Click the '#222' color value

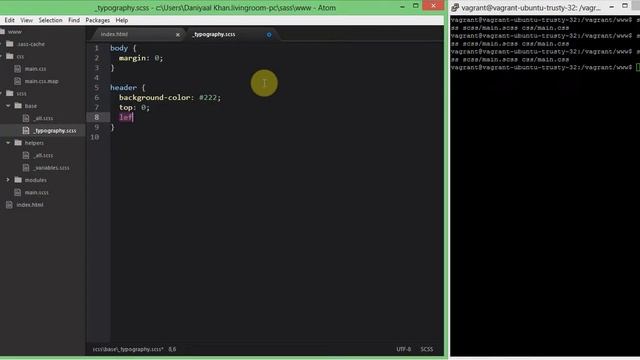pos(208,97)
